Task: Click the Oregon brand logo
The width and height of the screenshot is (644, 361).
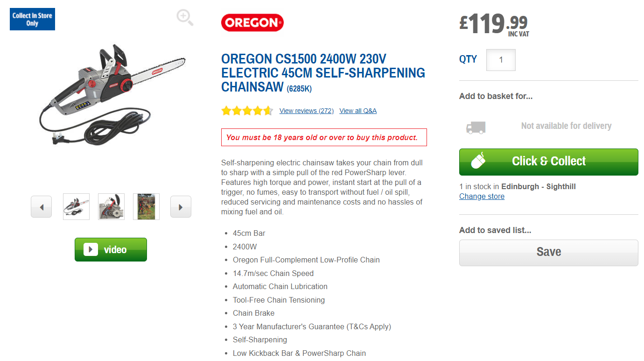Action: [252, 22]
